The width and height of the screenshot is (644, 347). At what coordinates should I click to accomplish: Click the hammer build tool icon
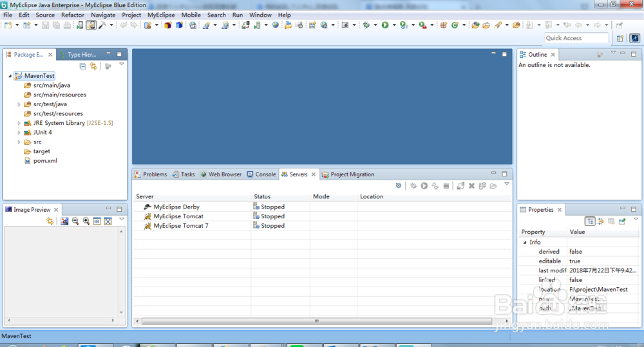(x=102, y=26)
